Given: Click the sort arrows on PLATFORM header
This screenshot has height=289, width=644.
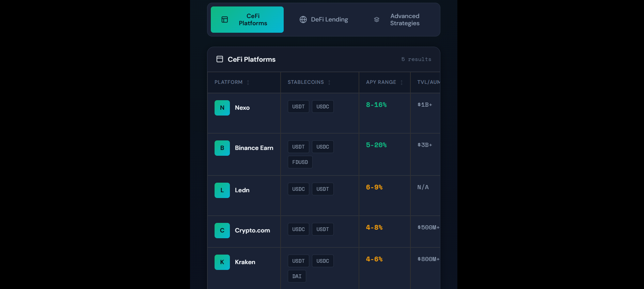Looking at the screenshot, I should pos(248,82).
